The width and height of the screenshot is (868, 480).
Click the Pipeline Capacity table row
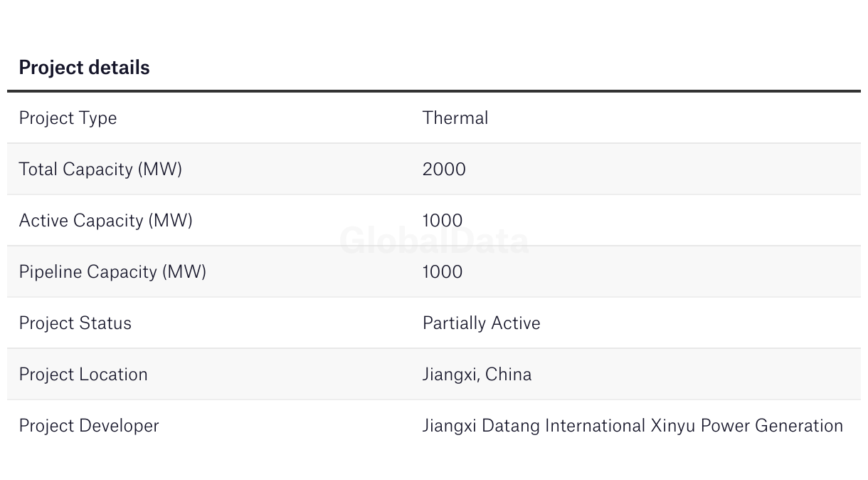tap(434, 271)
